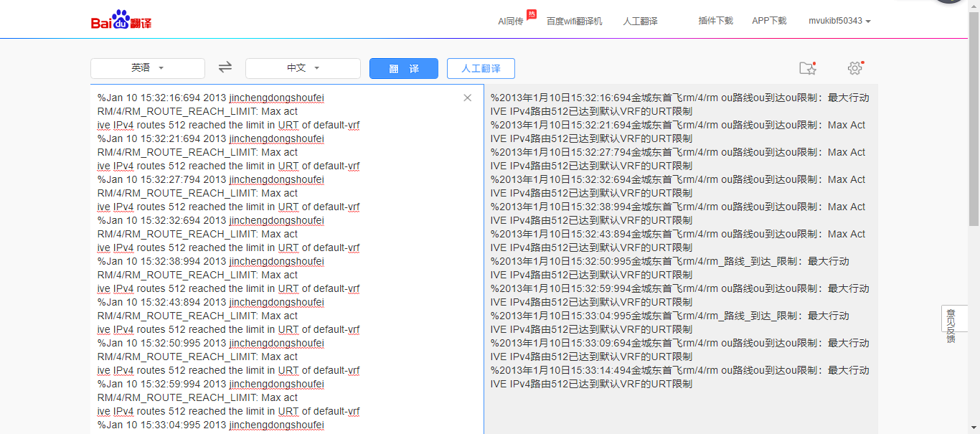Open 插件下载 in the top navigation
The height and width of the screenshot is (434, 980).
716,21
